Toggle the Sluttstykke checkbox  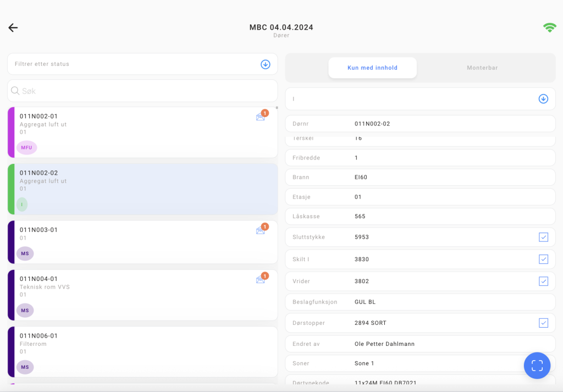pyautogui.click(x=543, y=237)
